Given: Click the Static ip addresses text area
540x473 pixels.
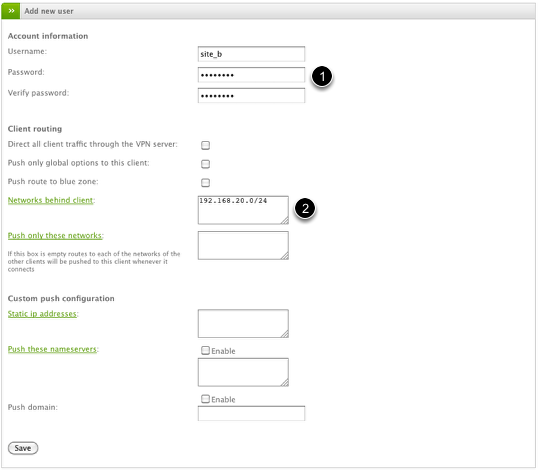Looking at the screenshot, I should (x=243, y=323).
